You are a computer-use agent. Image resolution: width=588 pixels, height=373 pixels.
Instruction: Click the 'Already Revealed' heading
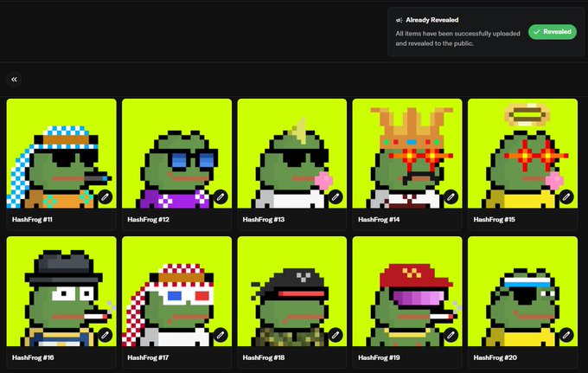point(432,20)
